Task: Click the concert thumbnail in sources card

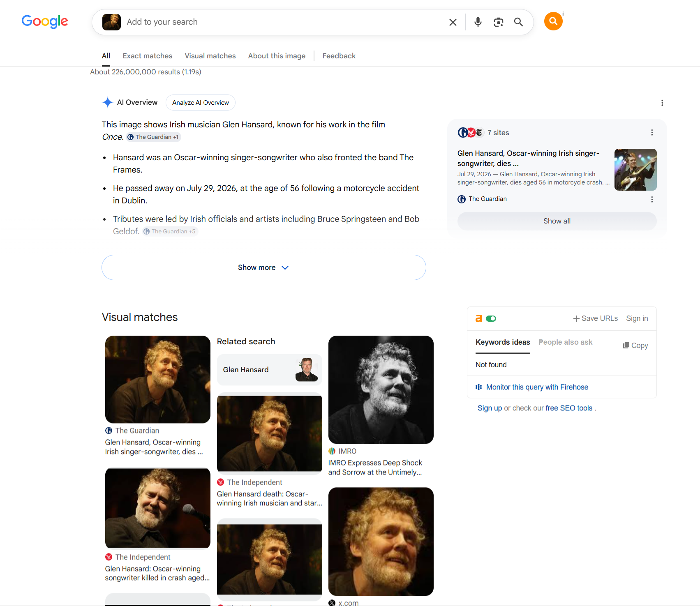Action: pyautogui.click(x=635, y=170)
